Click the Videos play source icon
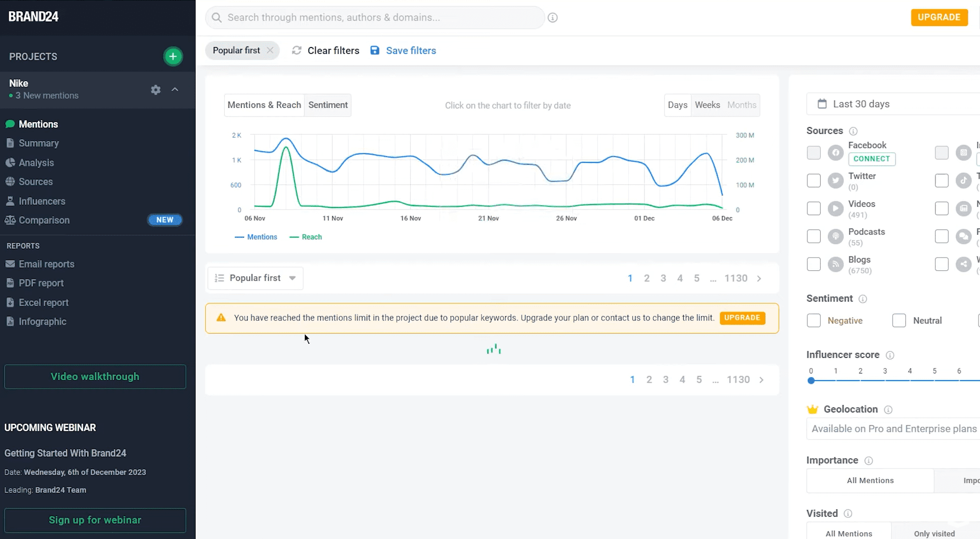980x539 pixels. (835, 208)
